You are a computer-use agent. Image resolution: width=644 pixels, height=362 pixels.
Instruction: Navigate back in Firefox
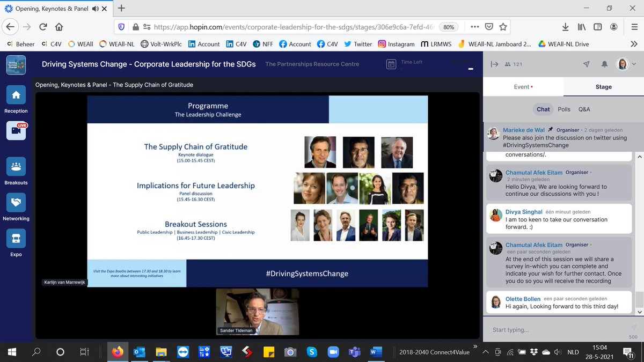(x=11, y=26)
